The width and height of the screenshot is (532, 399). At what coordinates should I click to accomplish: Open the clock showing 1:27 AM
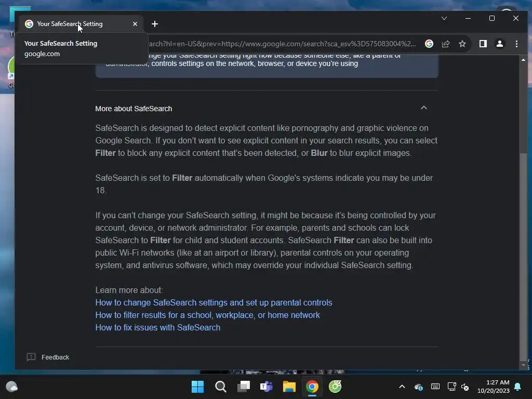494,387
